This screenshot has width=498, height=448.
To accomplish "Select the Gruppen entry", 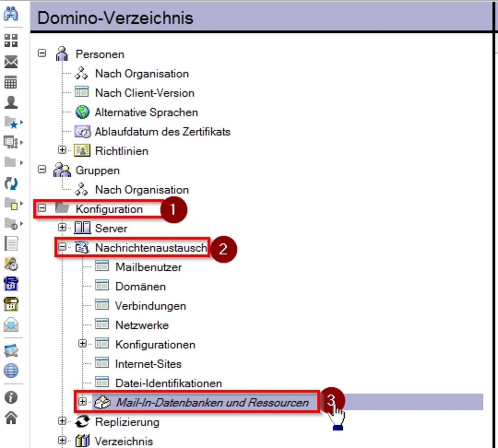I will click(98, 170).
